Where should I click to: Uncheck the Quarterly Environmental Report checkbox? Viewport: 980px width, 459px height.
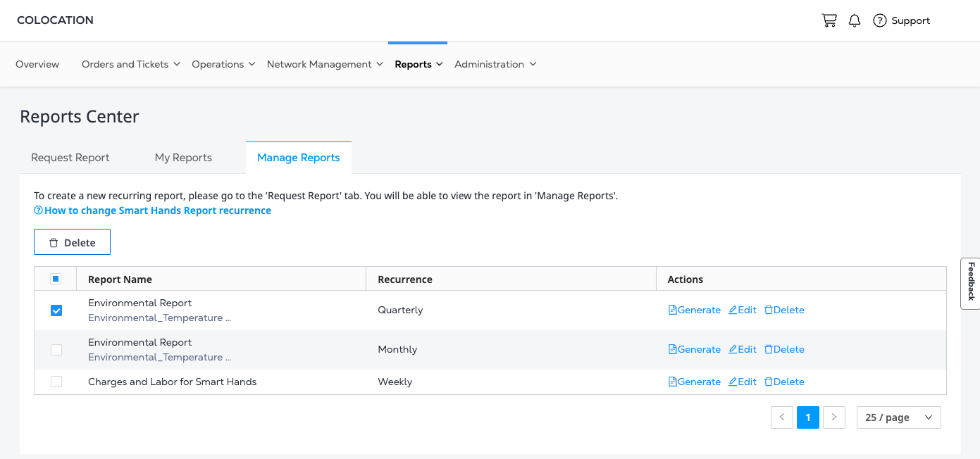56,310
